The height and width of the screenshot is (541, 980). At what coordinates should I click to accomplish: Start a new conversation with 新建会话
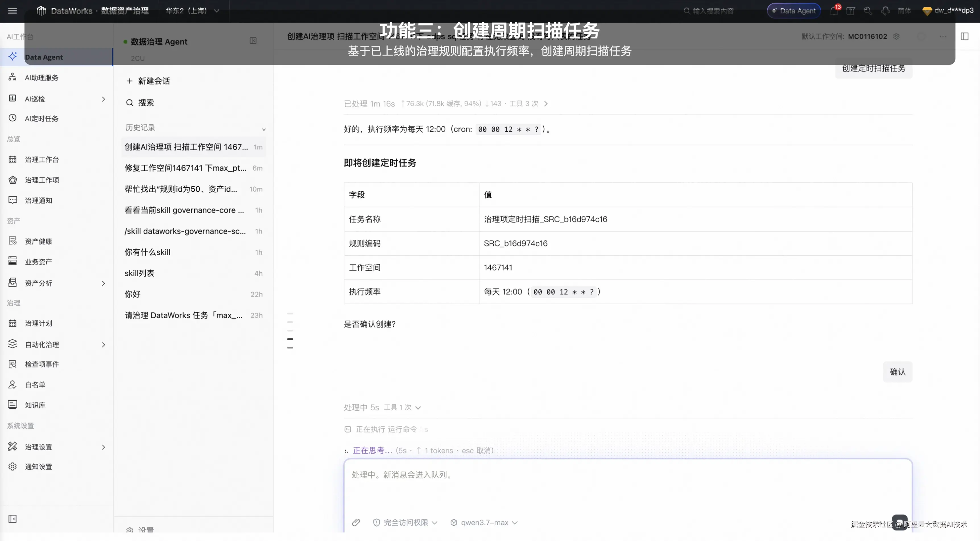[148, 81]
